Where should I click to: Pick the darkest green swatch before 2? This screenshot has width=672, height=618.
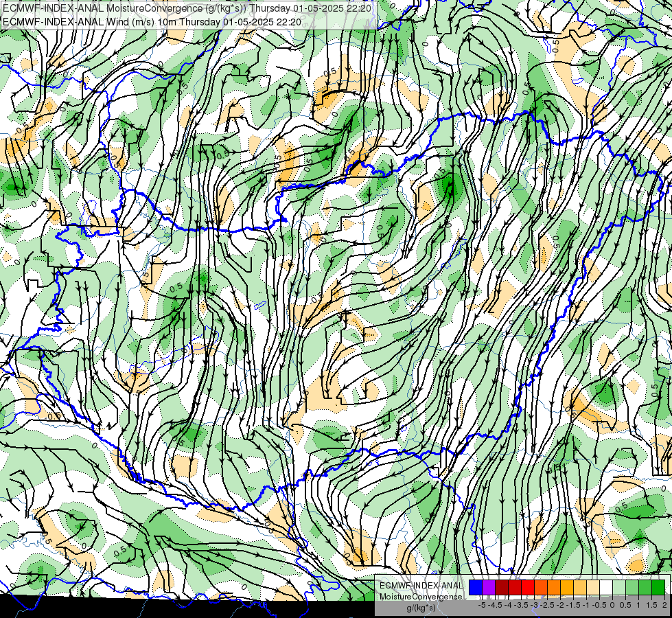click(x=658, y=588)
